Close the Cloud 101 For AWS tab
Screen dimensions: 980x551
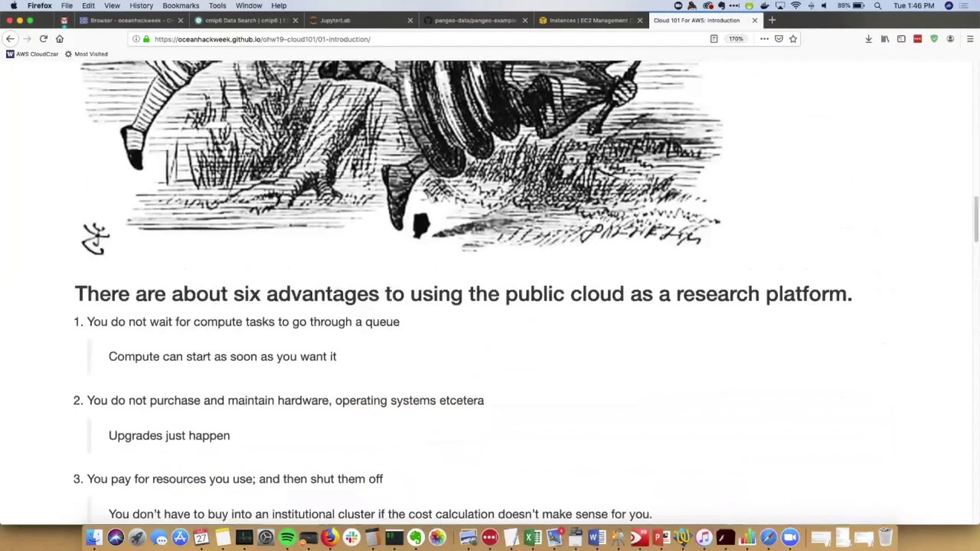(754, 21)
